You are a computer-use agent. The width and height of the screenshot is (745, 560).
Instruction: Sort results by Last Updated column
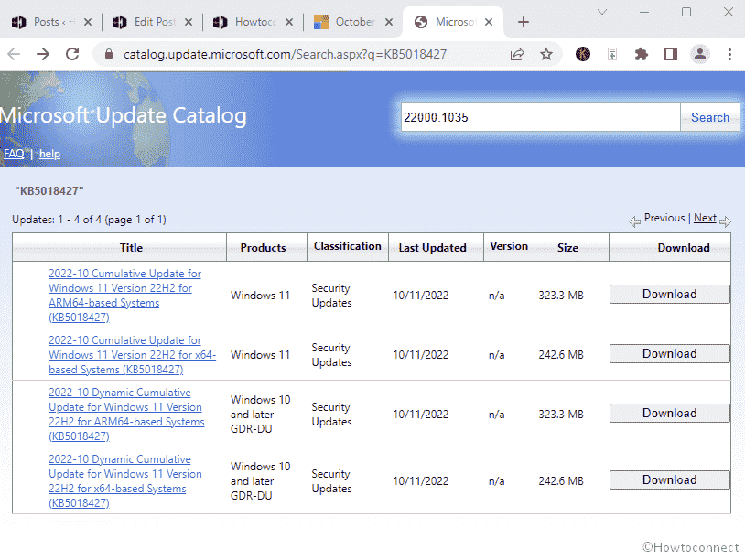[432, 248]
